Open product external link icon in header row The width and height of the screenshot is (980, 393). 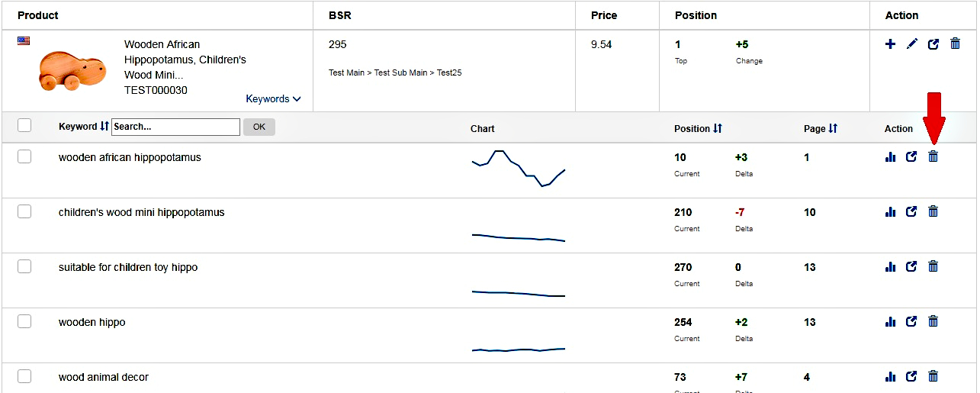[x=933, y=44]
